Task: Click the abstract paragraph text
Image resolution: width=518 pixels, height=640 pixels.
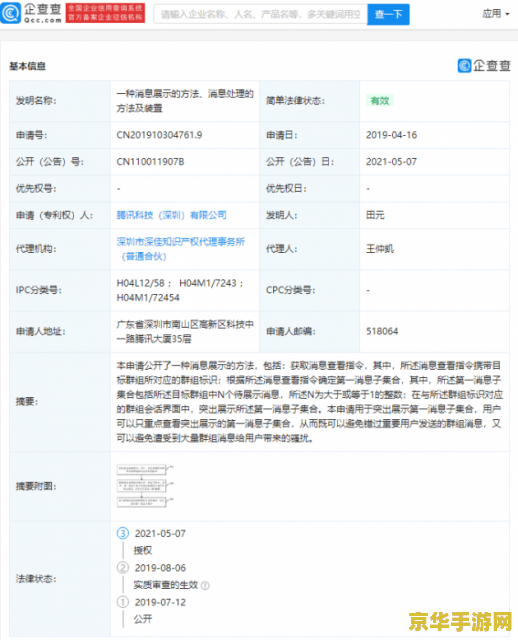Action: 309,402
